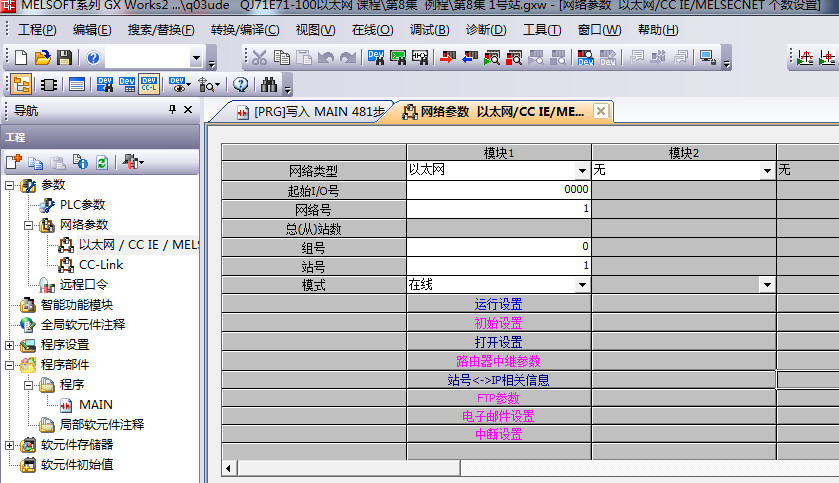Screen dimensions: 839x483
Task: Open the 打开设置 link
Action: click(498, 342)
